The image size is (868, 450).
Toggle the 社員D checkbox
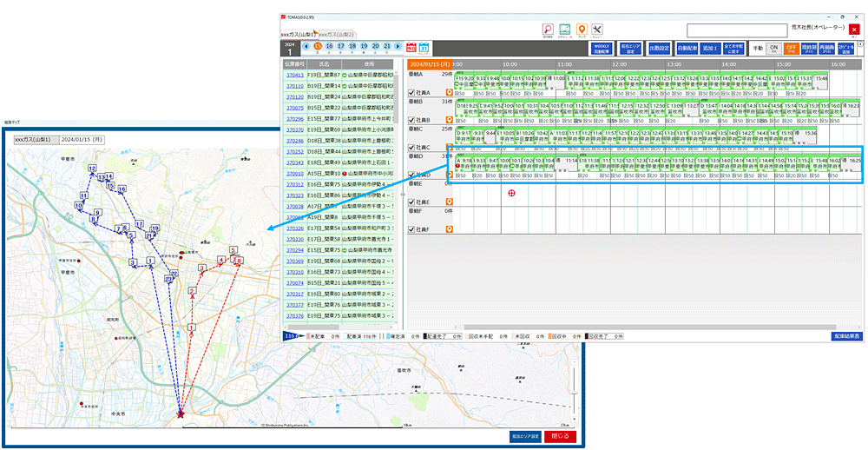point(411,175)
